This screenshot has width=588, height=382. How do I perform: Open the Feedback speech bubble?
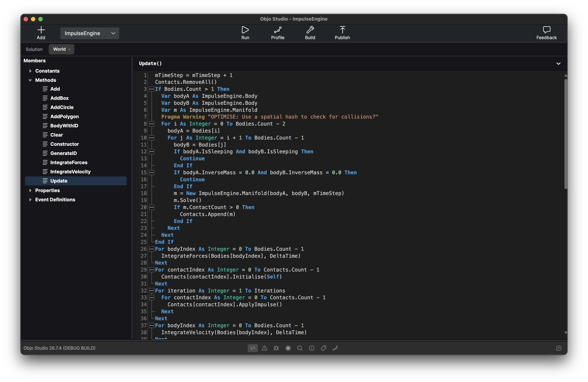point(546,30)
